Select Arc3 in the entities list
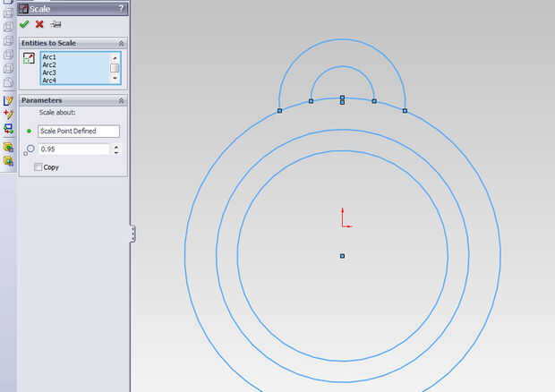This screenshot has width=555, height=392. (49, 72)
